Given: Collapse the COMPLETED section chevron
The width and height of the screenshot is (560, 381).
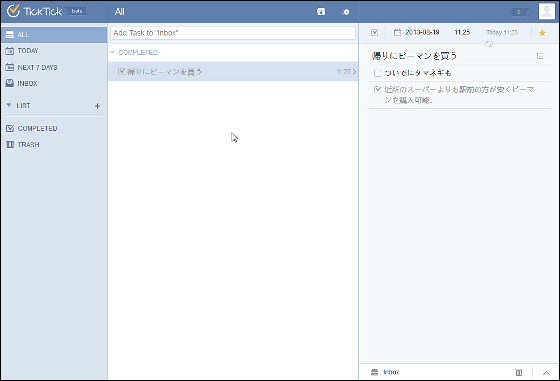Looking at the screenshot, I should coord(112,52).
